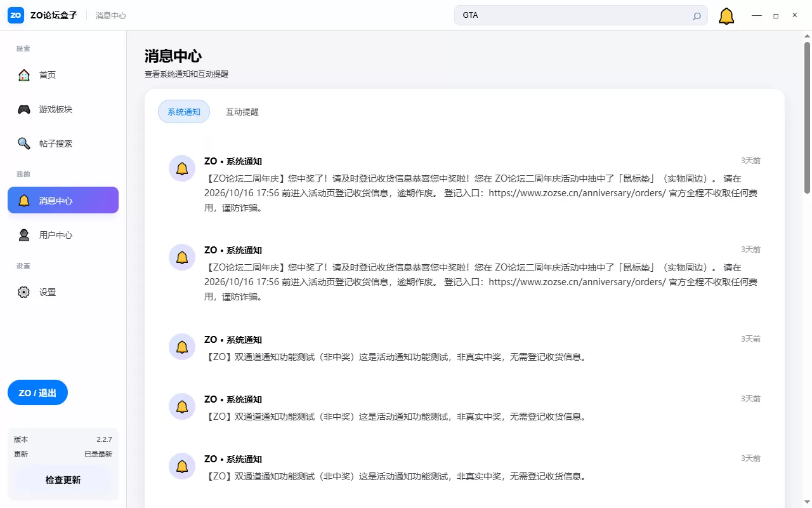Click the gamepad icon for 游戏板块
This screenshot has width=812, height=508.
click(x=24, y=109)
